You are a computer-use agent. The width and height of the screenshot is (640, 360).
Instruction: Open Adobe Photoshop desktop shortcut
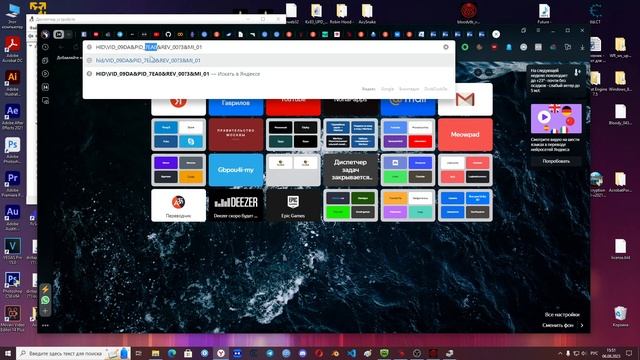point(12,151)
